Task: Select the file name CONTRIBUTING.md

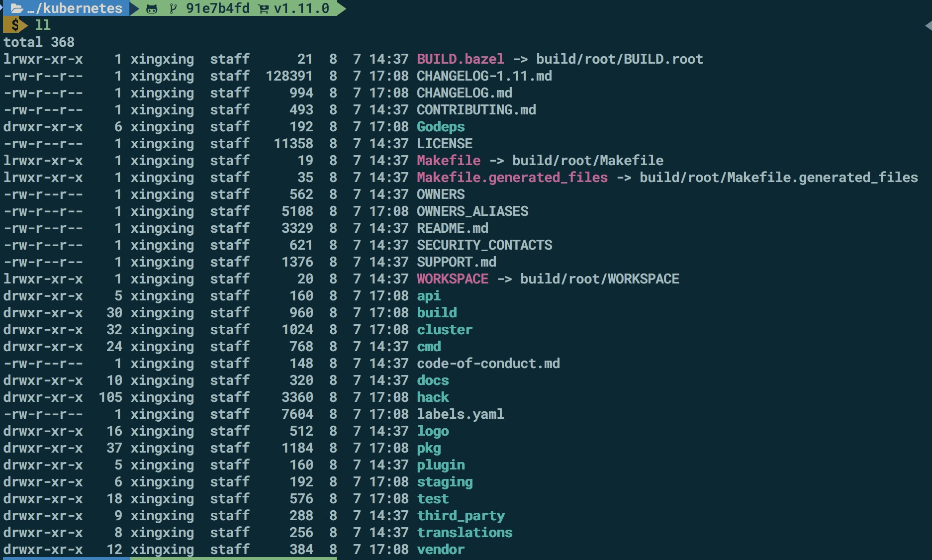Action: click(476, 109)
